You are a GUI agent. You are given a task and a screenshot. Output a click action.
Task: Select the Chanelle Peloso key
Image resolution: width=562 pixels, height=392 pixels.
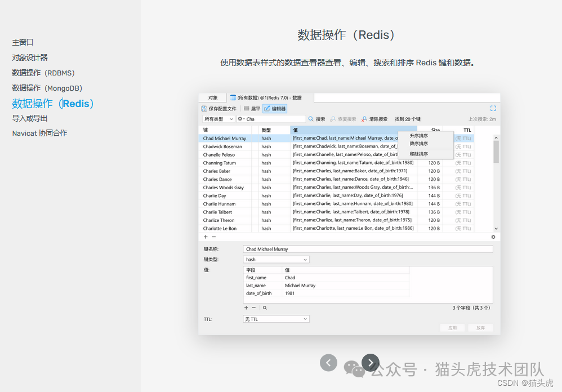[x=218, y=155]
